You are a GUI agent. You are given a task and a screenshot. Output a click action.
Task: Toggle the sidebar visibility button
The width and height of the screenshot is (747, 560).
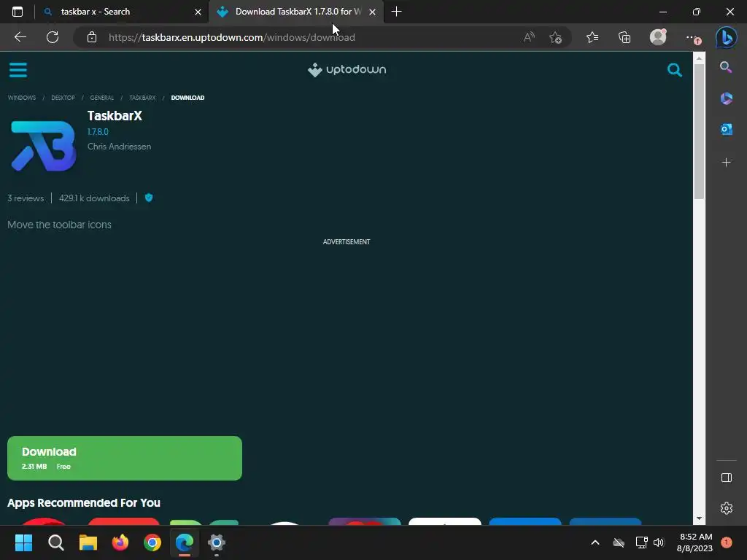pos(726,478)
